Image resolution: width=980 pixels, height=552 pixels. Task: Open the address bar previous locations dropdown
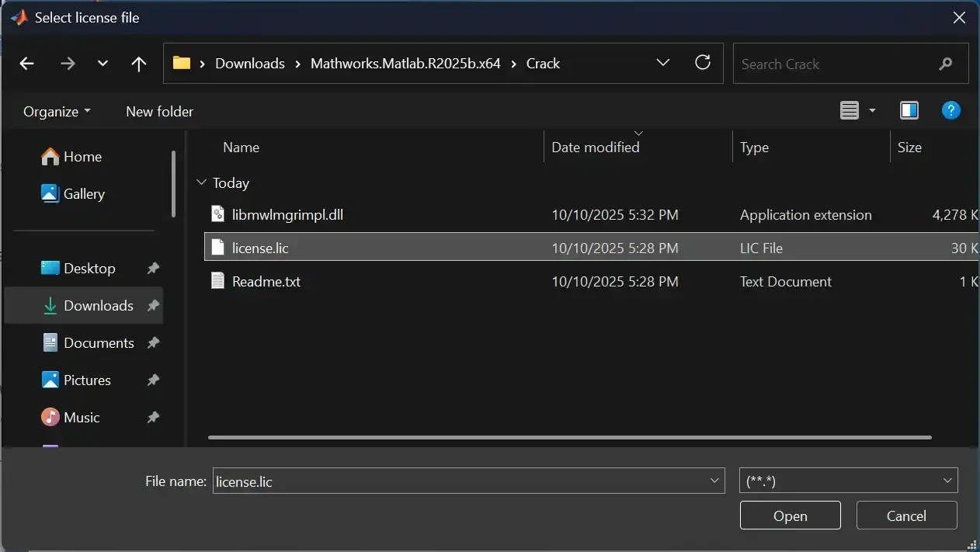[x=663, y=63]
